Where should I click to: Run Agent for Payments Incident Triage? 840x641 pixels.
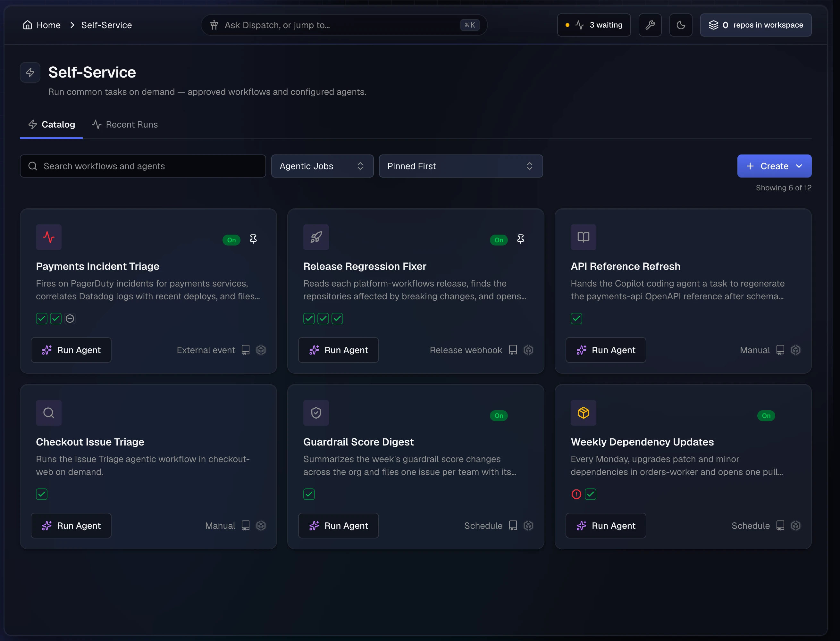pyautogui.click(x=71, y=350)
